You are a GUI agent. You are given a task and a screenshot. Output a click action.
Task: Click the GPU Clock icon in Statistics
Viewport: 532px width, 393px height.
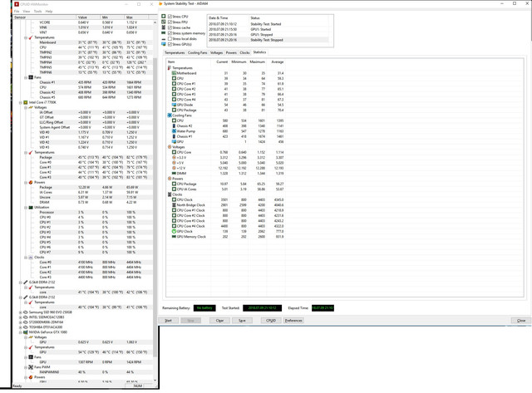(x=174, y=231)
